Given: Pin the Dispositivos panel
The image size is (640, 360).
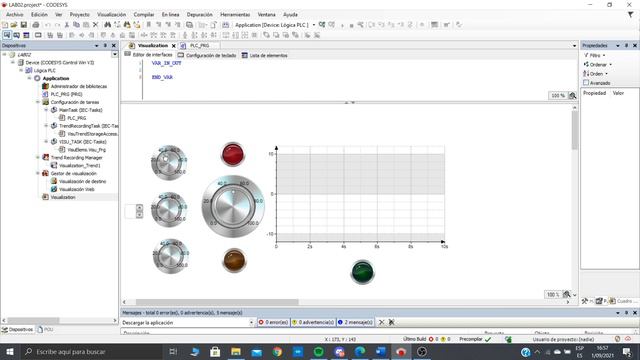Looking at the screenshot, I should click(x=105, y=46).
